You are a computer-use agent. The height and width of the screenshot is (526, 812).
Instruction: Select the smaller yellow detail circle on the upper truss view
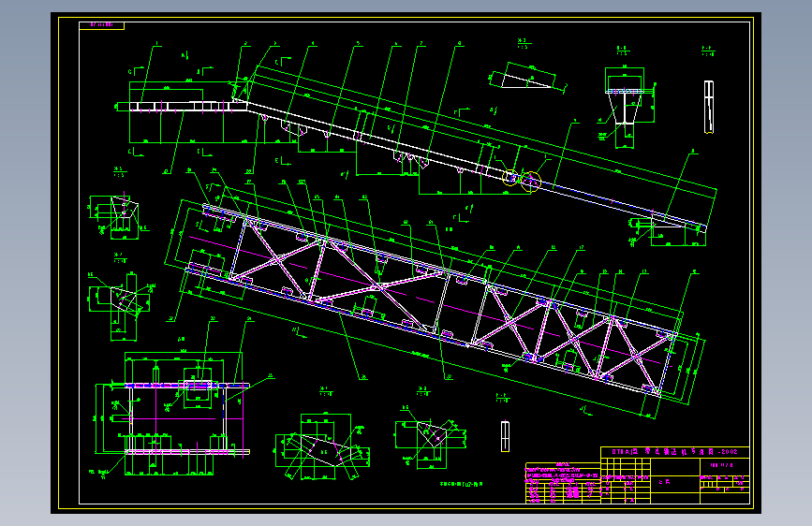tap(510, 177)
